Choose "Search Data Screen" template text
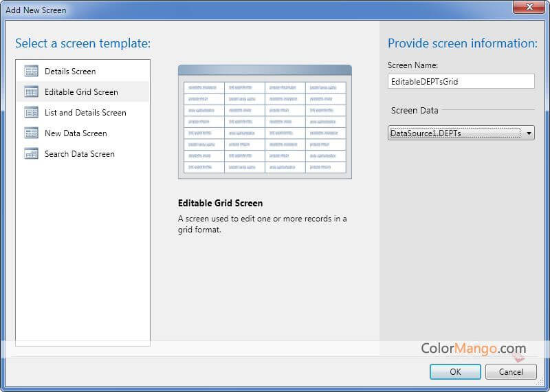The image size is (550, 392). click(79, 154)
